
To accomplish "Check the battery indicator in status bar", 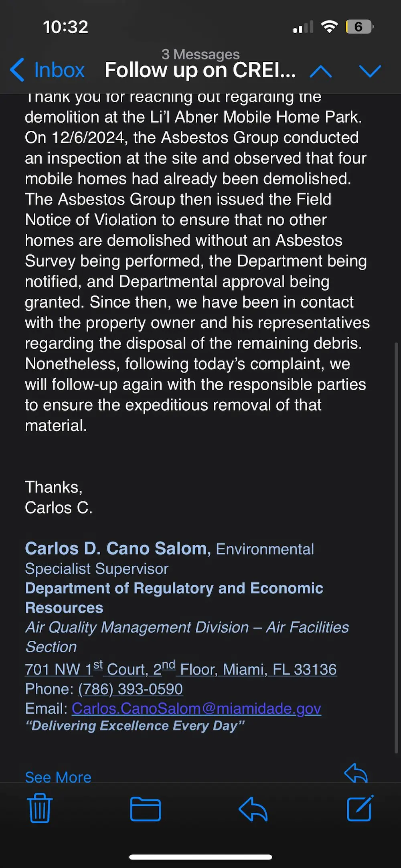I will pyautogui.click(x=359, y=27).
